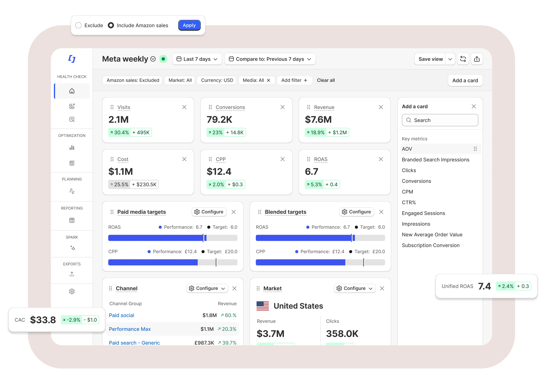Open the Paid social channel link
The image size is (543, 392).
pos(121,315)
